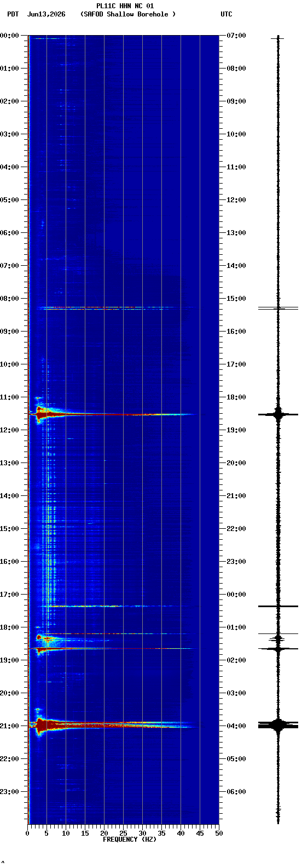Screen dimensions: 302x868
Task: Click the '20' frequency tick label
Action: pos(104,833)
